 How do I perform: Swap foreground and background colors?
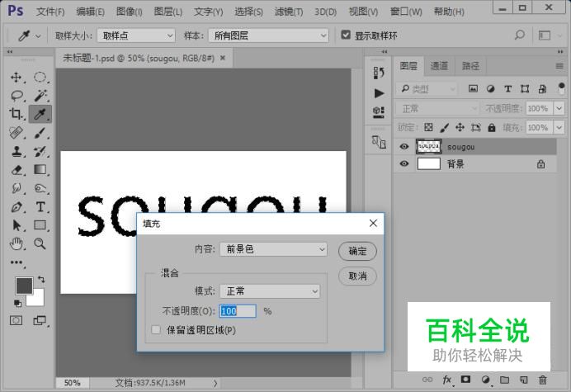coord(41,280)
